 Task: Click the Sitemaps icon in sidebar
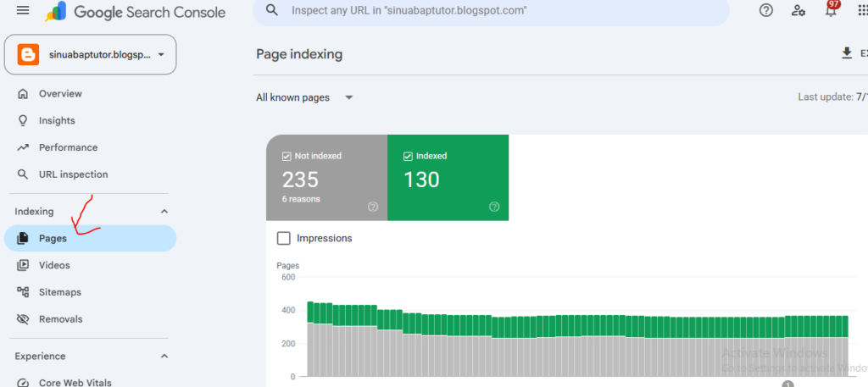[x=23, y=292]
